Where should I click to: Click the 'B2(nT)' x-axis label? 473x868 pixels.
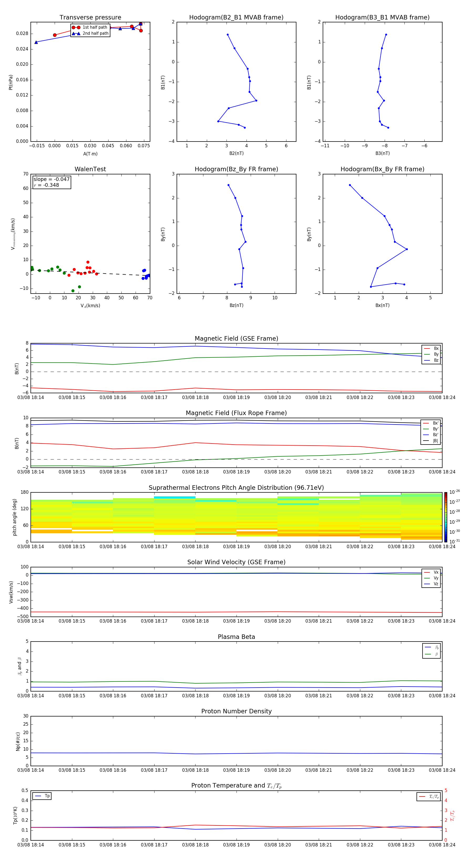pyautogui.click(x=236, y=153)
